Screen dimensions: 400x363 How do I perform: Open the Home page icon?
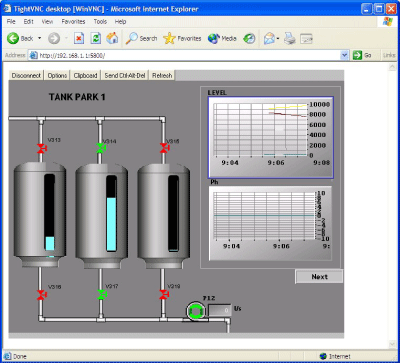click(x=112, y=38)
